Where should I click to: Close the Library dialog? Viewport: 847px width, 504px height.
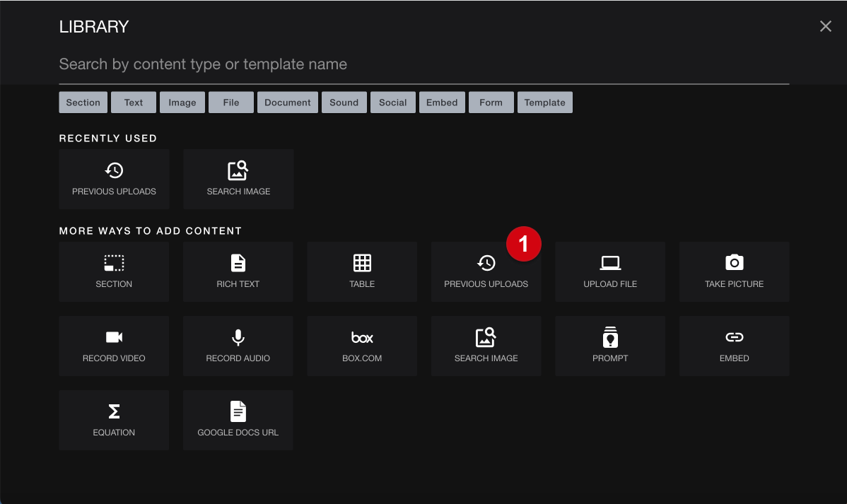coord(825,26)
